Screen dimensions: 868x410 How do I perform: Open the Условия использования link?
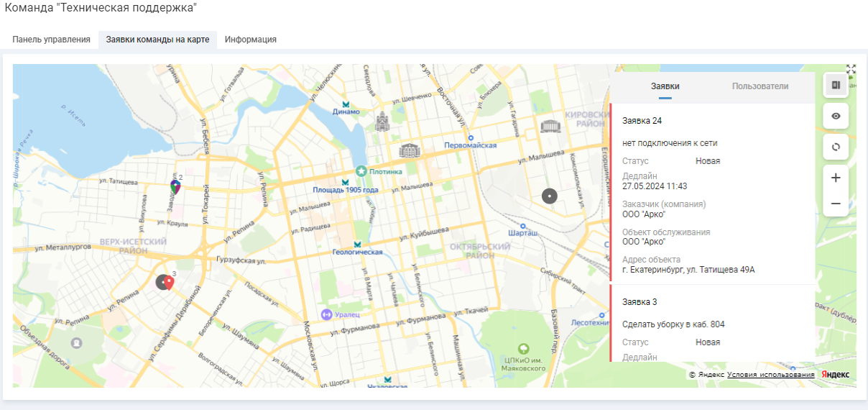[770, 375]
